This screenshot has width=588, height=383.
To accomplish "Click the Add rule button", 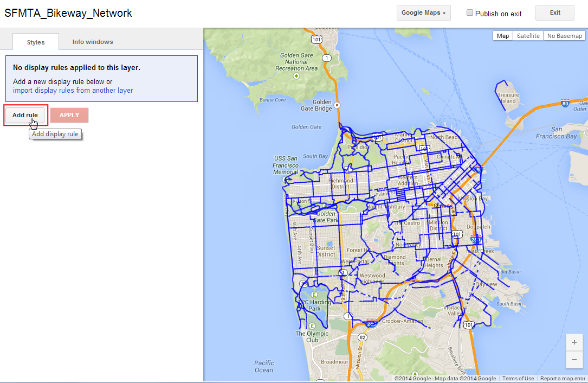I will point(25,115).
